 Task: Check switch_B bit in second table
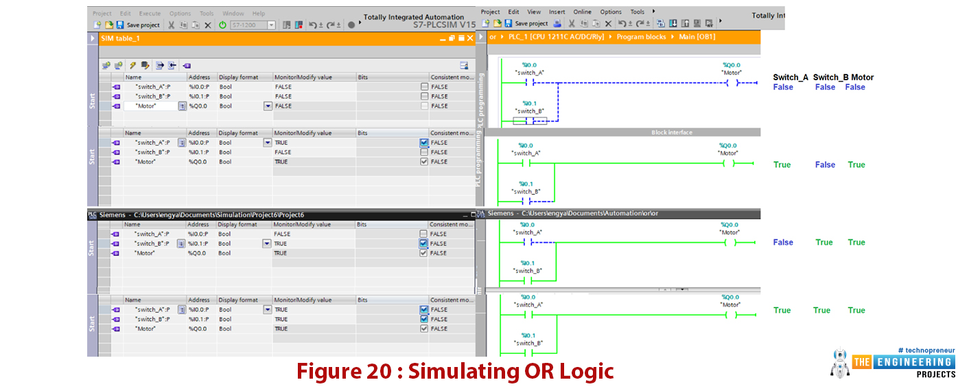point(424,152)
